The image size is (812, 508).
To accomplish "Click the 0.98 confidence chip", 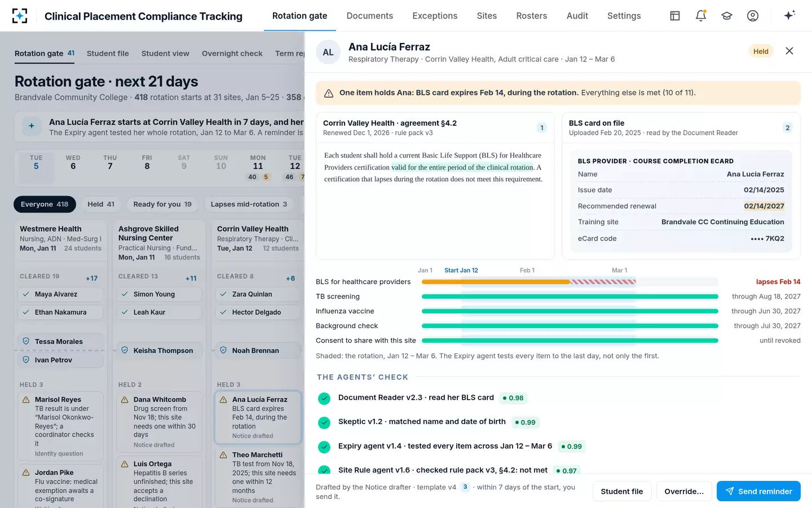I will pyautogui.click(x=513, y=398).
